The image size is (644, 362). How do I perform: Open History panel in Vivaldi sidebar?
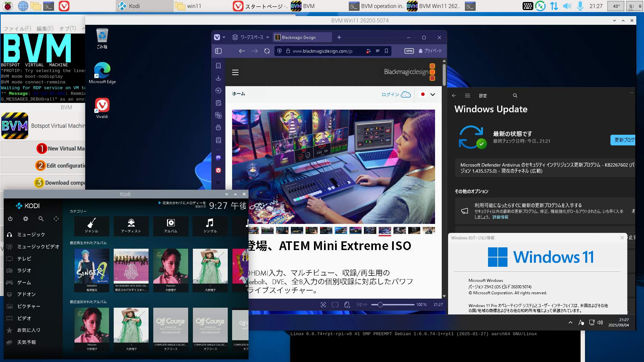218,90
